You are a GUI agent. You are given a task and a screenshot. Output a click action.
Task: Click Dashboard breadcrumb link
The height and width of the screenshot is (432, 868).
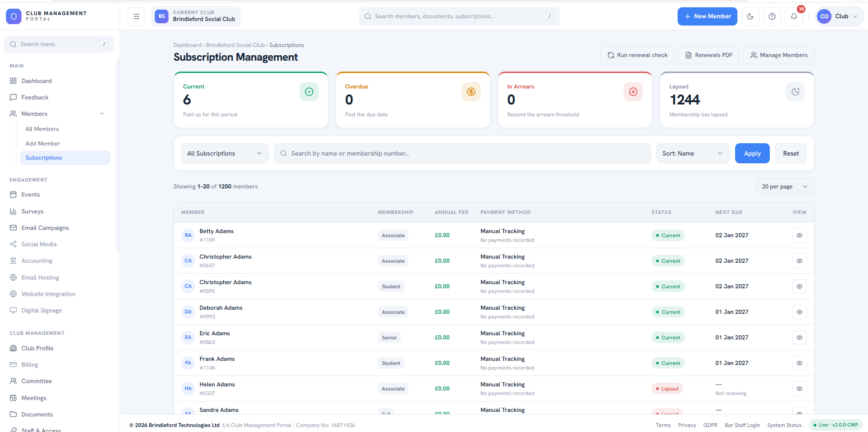pos(187,45)
